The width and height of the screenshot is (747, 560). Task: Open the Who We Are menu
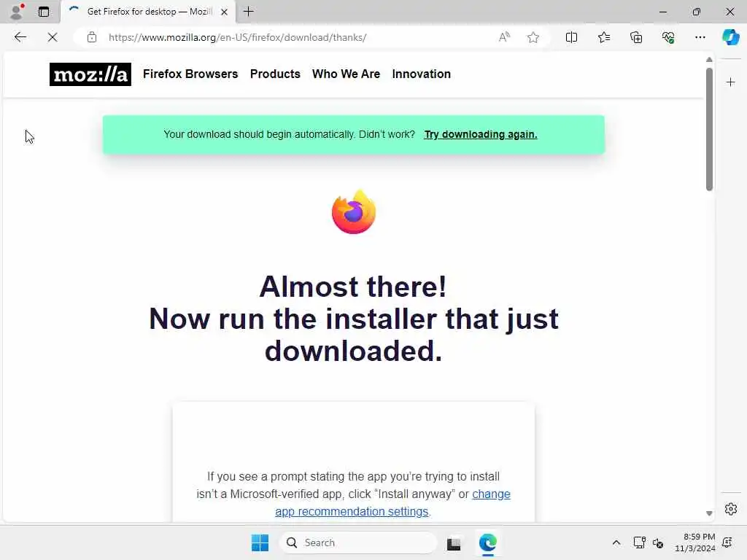[346, 74]
